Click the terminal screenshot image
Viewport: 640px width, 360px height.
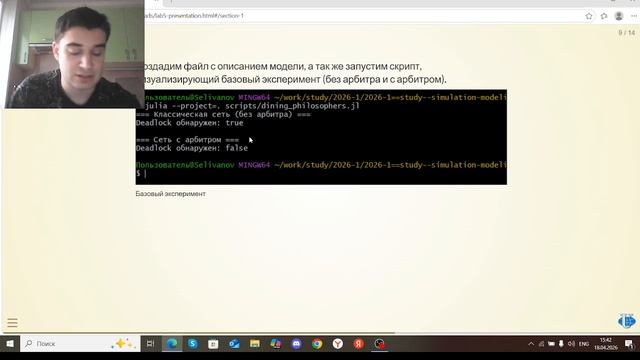click(x=321, y=137)
